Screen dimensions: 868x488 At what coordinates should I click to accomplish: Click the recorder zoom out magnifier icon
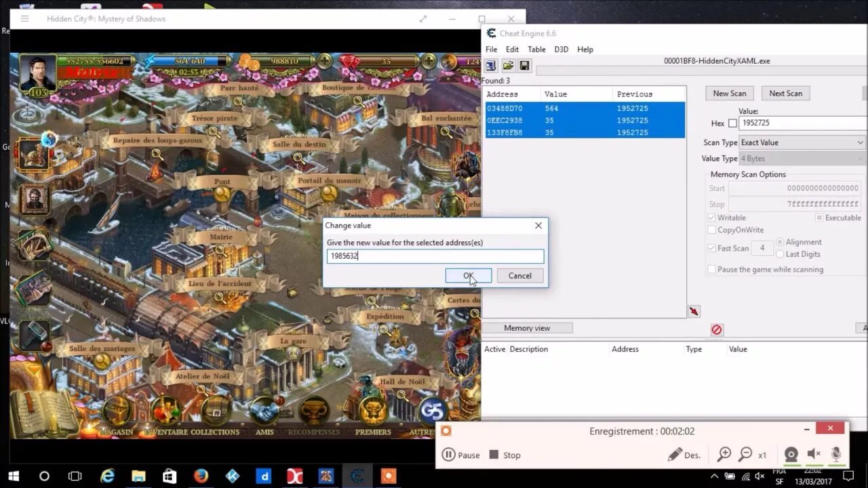[x=745, y=454]
